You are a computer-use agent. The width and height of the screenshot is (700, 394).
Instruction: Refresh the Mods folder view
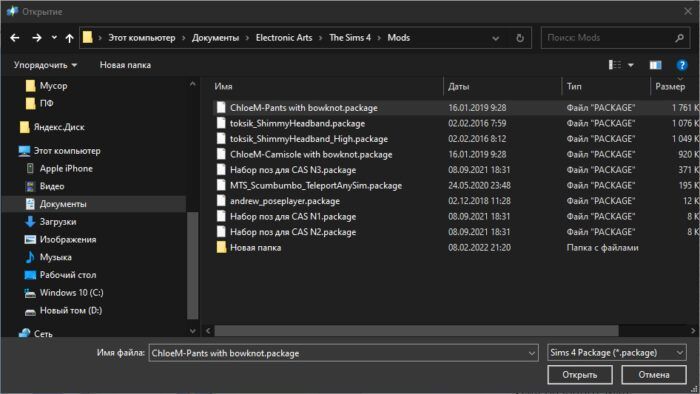coord(520,38)
